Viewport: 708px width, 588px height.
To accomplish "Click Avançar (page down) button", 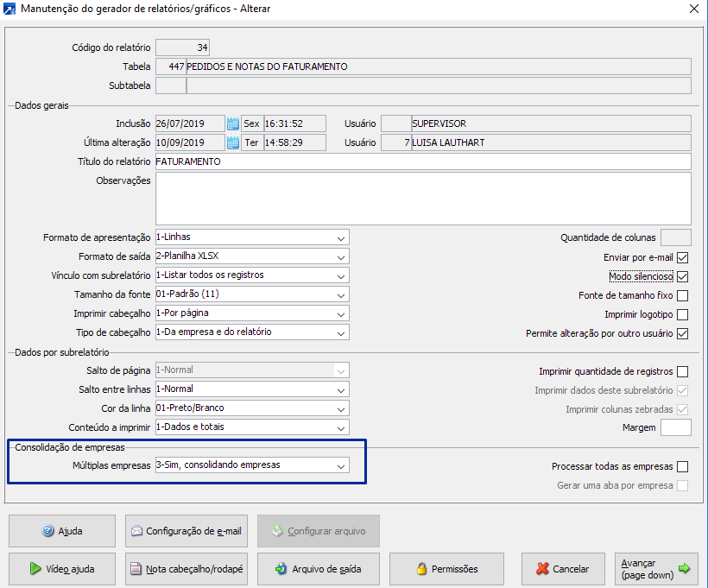I will click(x=655, y=569).
